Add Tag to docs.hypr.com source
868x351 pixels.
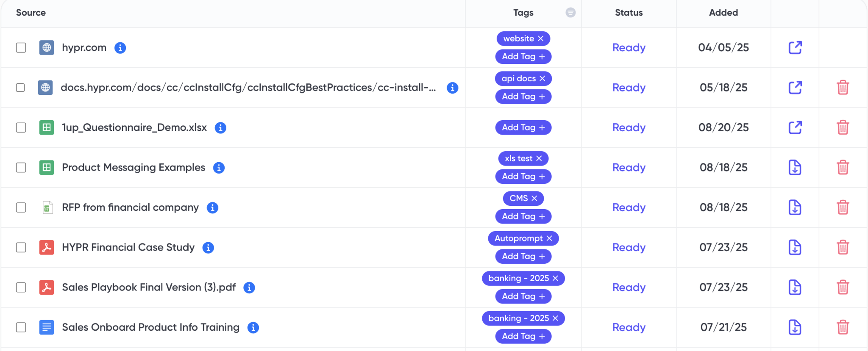click(523, 97)
